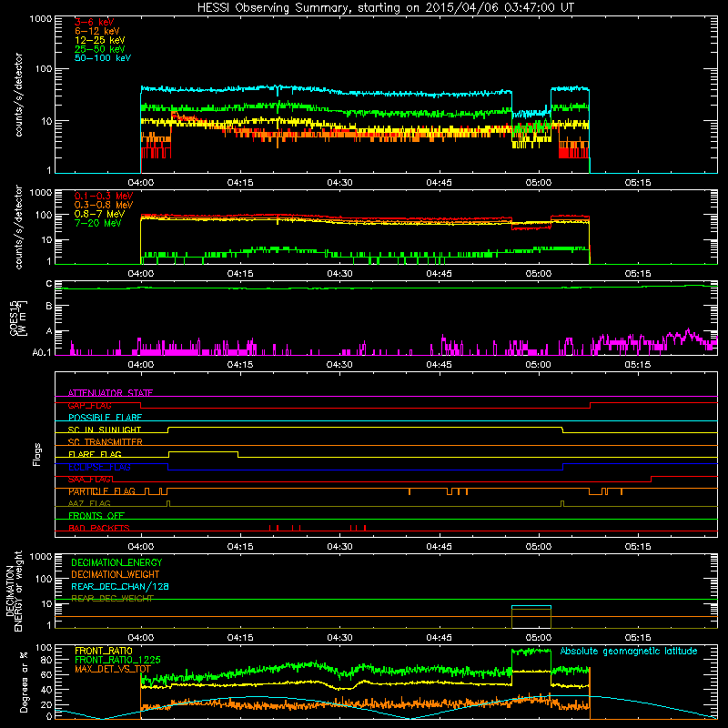Select the B level tick on the GOES plot
The image size is (728, 728).
tap(49, 306)
